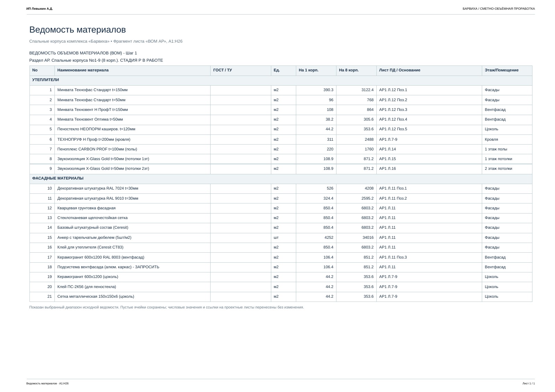The image size is (555, 392).
Task: Select cell 'Пеноплекс CARBON PROF t=100мм (полы)'
Action: pyautogui.click(x=132, y=149)
